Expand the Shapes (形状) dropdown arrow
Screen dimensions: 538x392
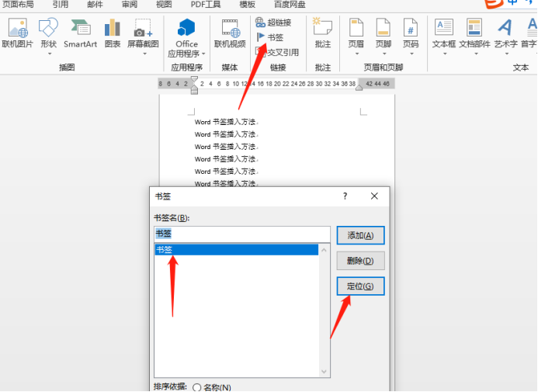pyautogui.click(x=50, y=54)
